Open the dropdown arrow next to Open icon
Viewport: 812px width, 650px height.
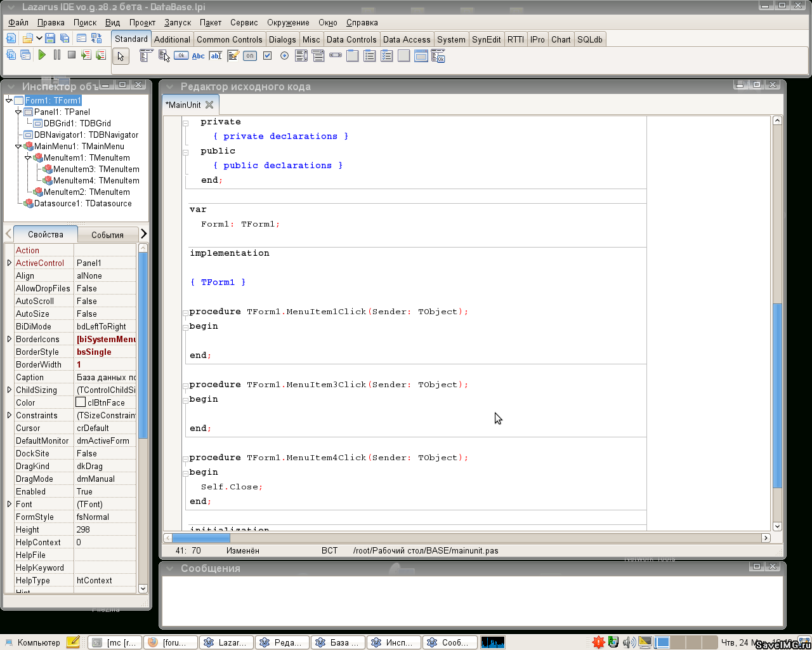click(x=39, y=38)
